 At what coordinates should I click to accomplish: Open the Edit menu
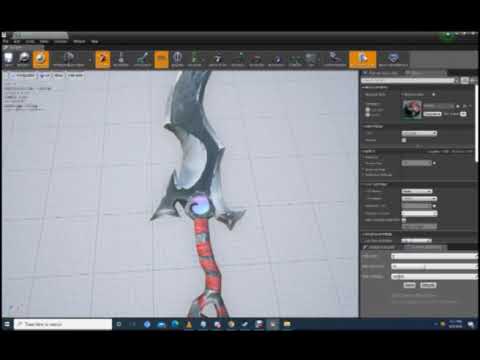pyautogui.click(x=17, y=42)
